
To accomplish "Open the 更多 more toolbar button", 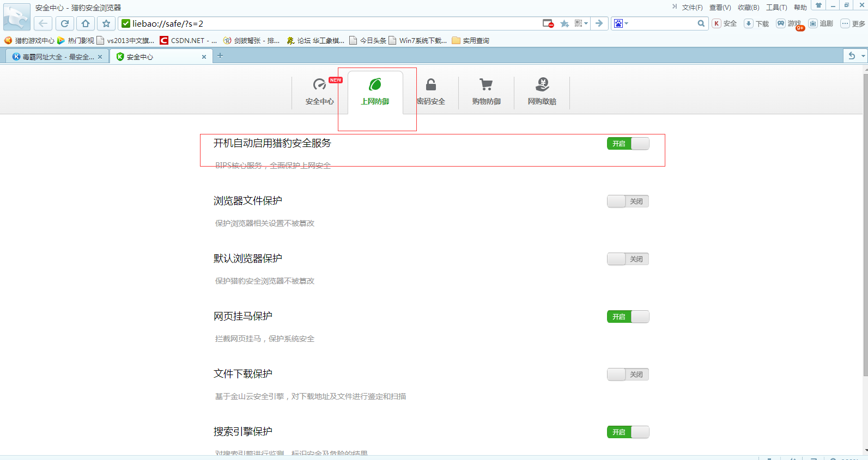I will tap(853, 23).
